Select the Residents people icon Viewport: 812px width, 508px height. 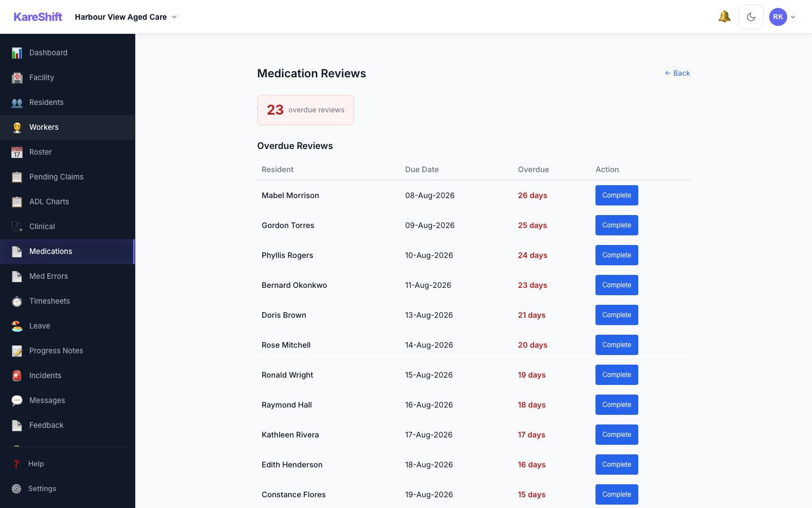click(17, 102)
